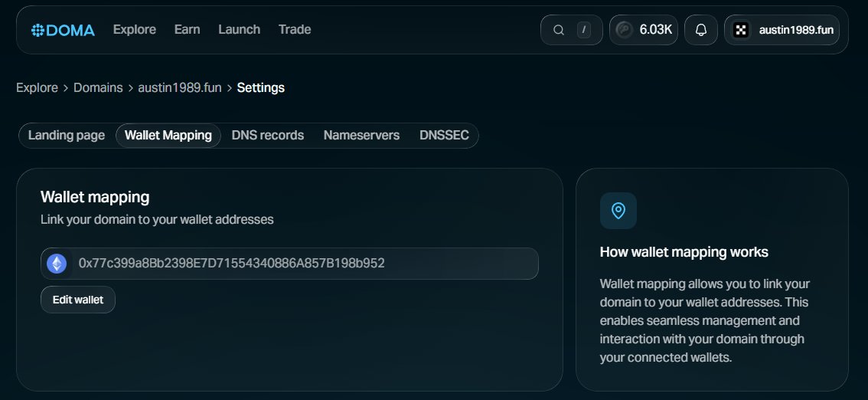Click the location pin icon
The height and width of the screenshot is (400, 868).
coord(618,211)
